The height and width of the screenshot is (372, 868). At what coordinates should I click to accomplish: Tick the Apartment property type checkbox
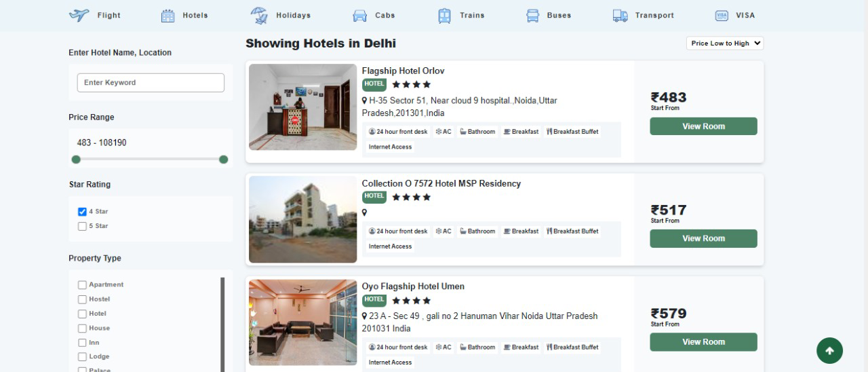(82, 285)
